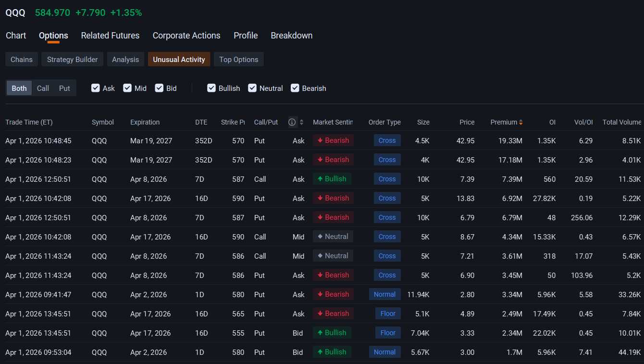Viewport: 644px width, 364px height.
Task: Select the Options tab
Action: click(x=53, y=36)
